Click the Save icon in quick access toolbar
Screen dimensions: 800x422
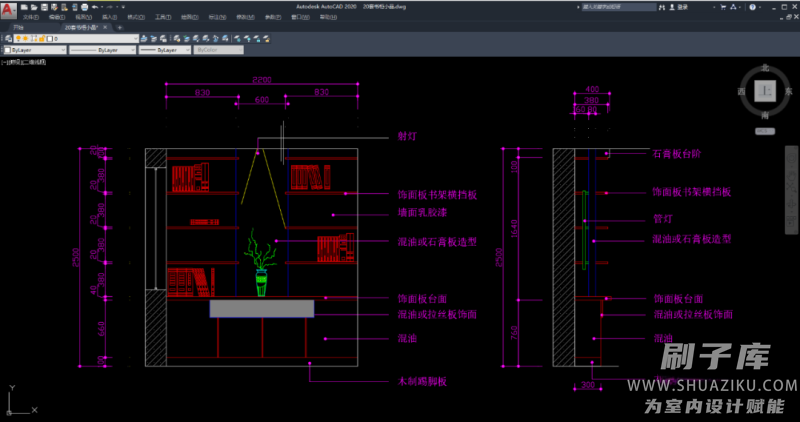pos(45,6)
